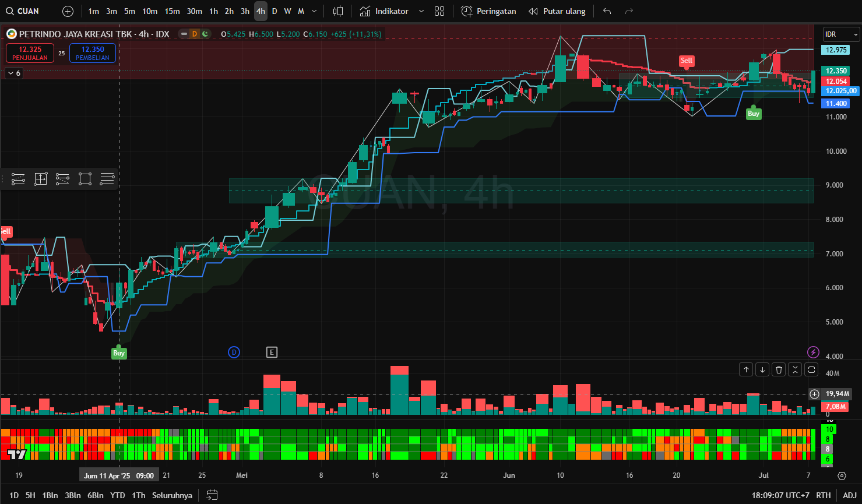This screenshot has width=862, height=504.
Task: Open the candlestick chart type selector
Action: click(x=338, y=11)
